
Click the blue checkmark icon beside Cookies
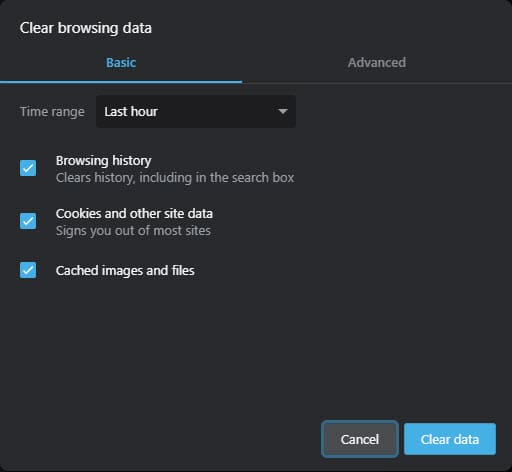coord(28,221)
